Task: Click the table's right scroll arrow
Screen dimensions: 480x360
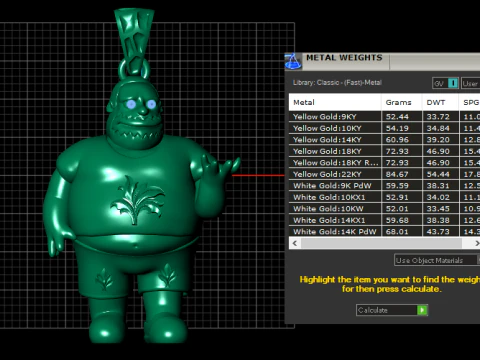Action: [x=476, y=243]
